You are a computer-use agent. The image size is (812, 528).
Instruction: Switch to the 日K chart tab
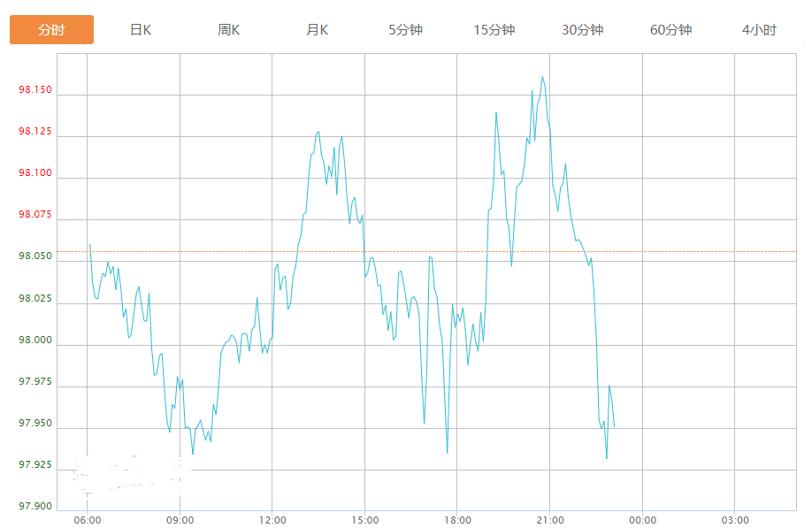pyautogui.click(x=140, y=30)
